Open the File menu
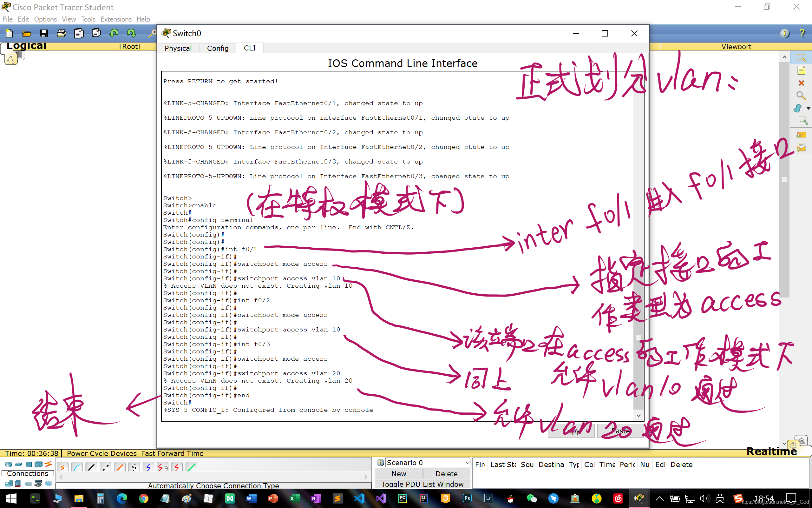Image resolution: width=812 pixels, height=508 pixels. (x=7, y=19)
